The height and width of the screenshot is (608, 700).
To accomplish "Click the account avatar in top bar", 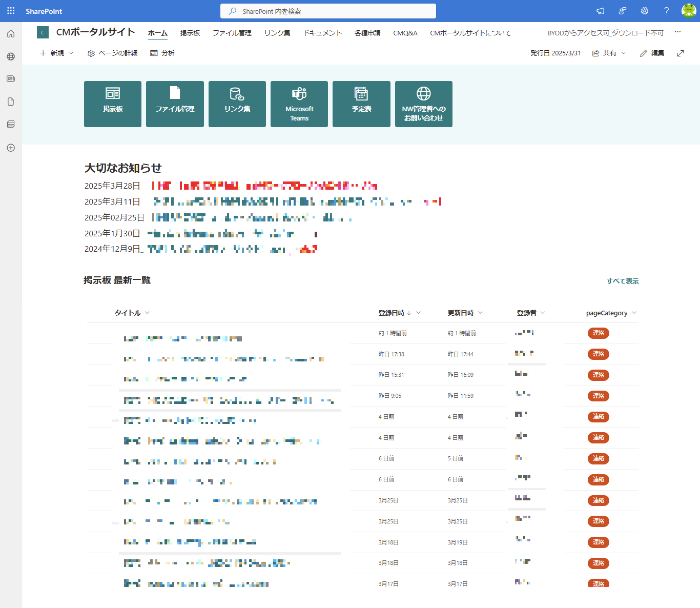I will point(688,11).
